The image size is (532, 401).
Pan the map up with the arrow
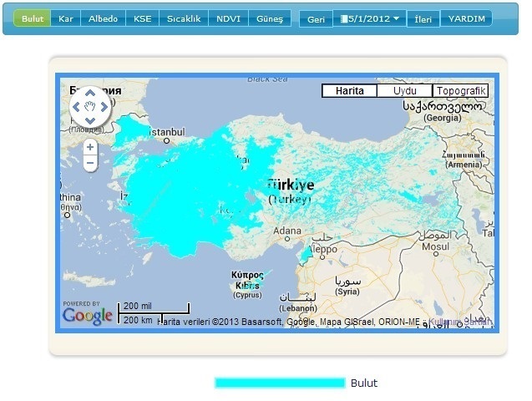(89, 92)
